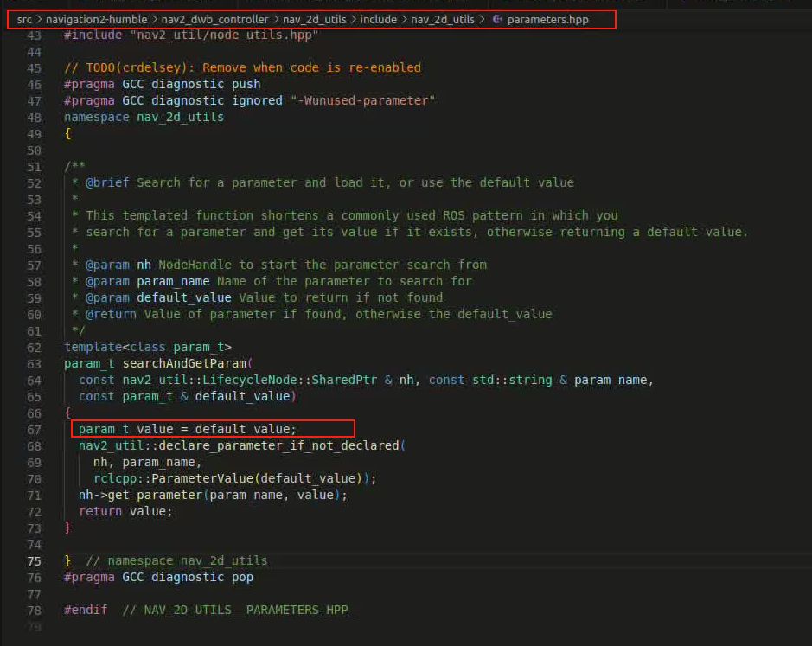Open nav_2d_utils breadcrumb right after include

(x=442, y=20)
